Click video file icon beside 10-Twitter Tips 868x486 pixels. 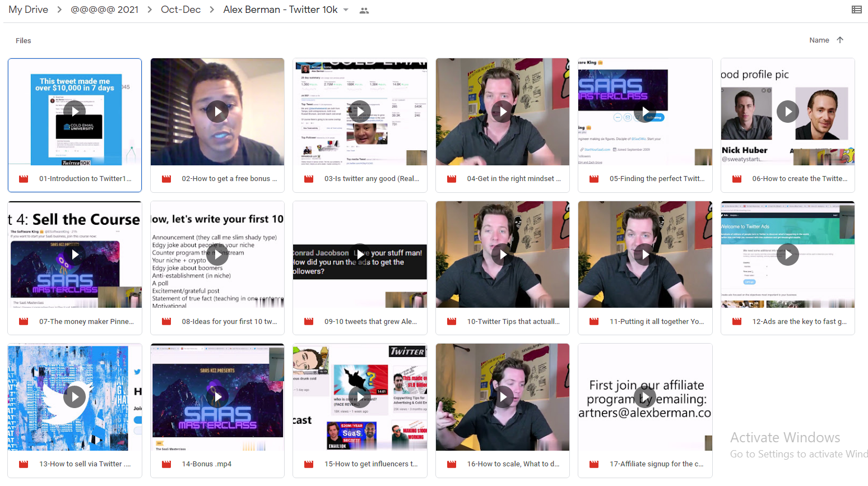click(x=452, y=322)
